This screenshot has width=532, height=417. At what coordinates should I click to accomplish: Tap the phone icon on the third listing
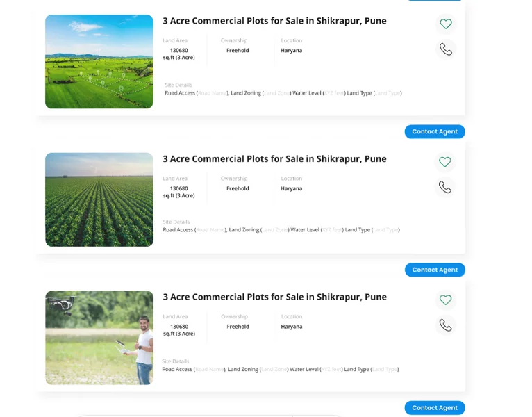click(x=445, y=325)
